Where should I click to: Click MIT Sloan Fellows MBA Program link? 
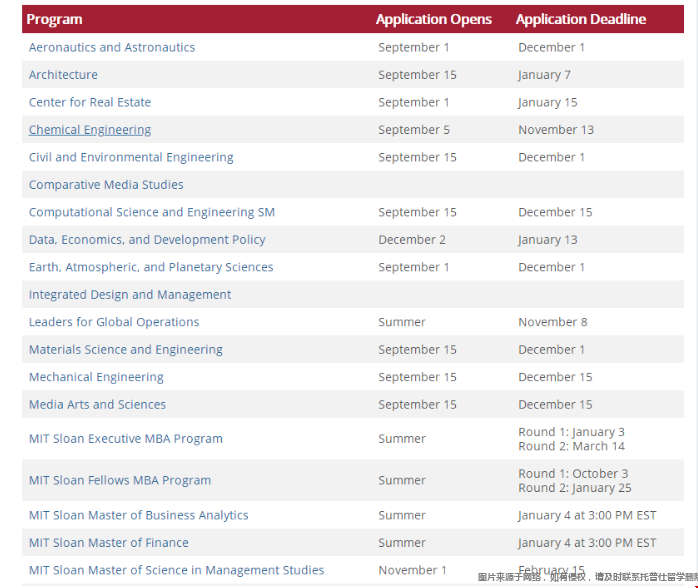pos(120,480)
